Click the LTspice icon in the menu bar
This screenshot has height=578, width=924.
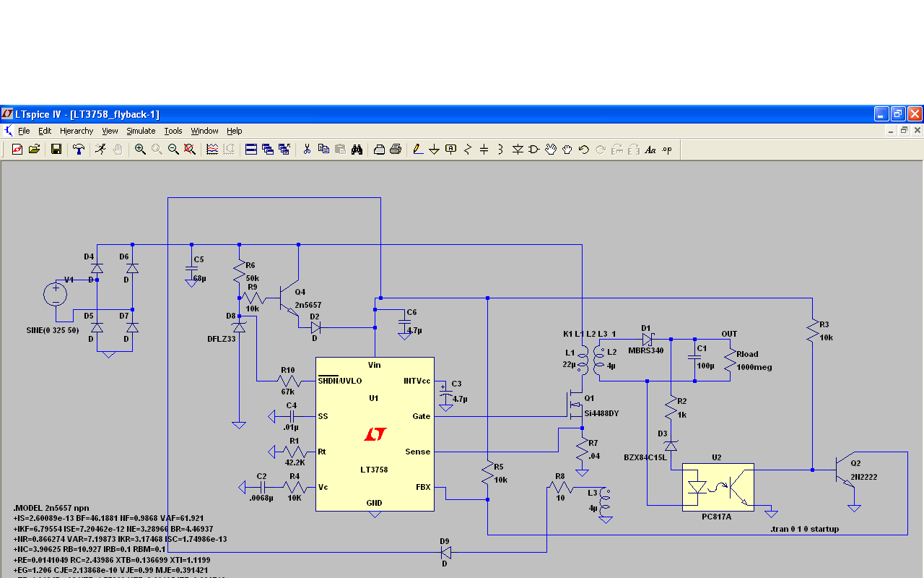8,131
